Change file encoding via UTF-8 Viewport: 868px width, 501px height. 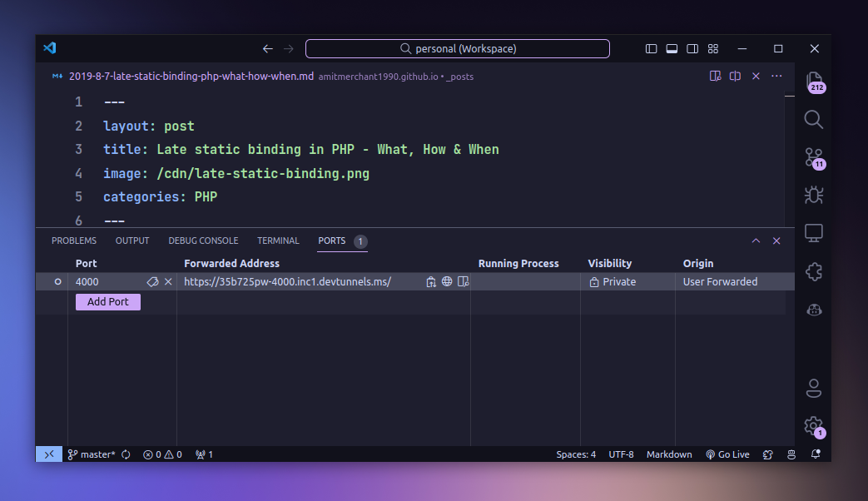pyautogui.click(x=621, y=454)
